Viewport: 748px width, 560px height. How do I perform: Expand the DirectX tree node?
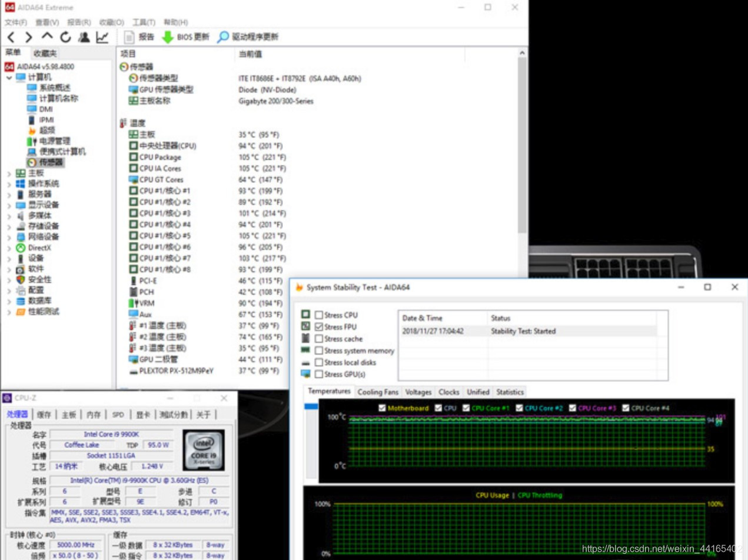coord(9,248)
